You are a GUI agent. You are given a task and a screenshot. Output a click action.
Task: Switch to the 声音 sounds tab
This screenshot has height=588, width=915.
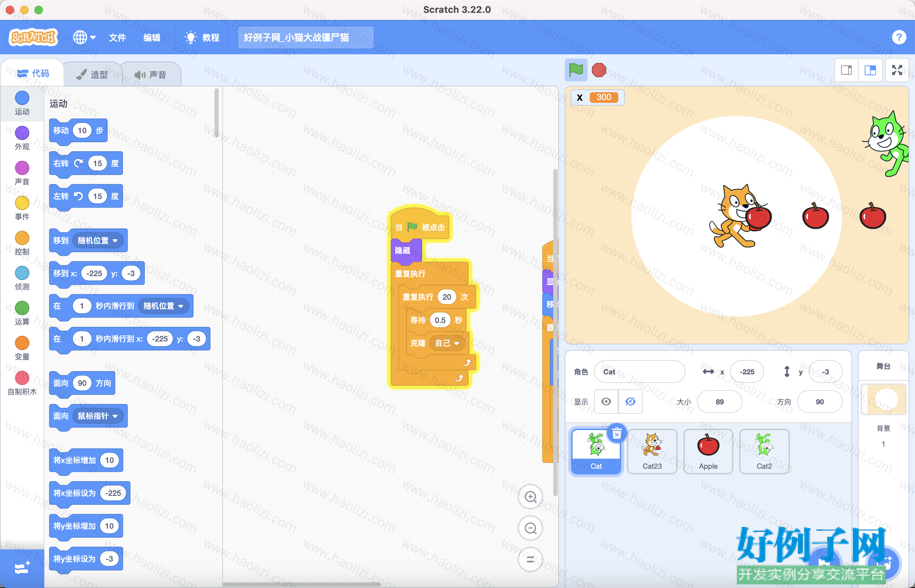[150, 74]
